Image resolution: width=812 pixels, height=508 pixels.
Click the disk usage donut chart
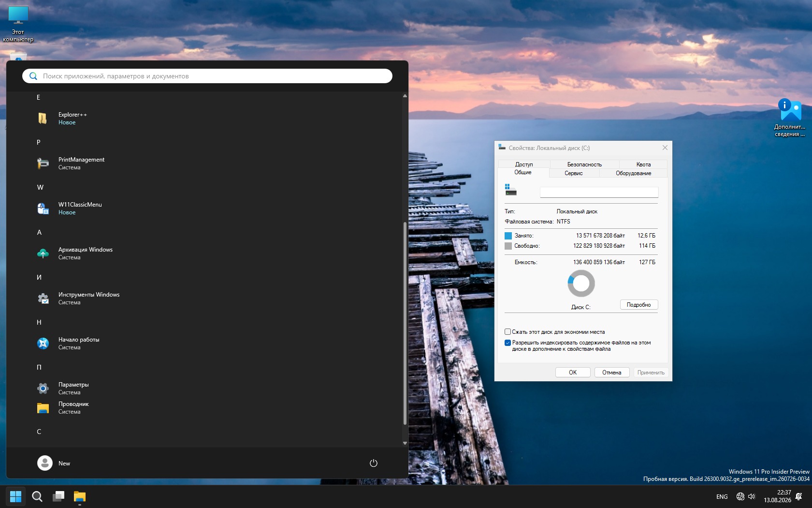581,284
